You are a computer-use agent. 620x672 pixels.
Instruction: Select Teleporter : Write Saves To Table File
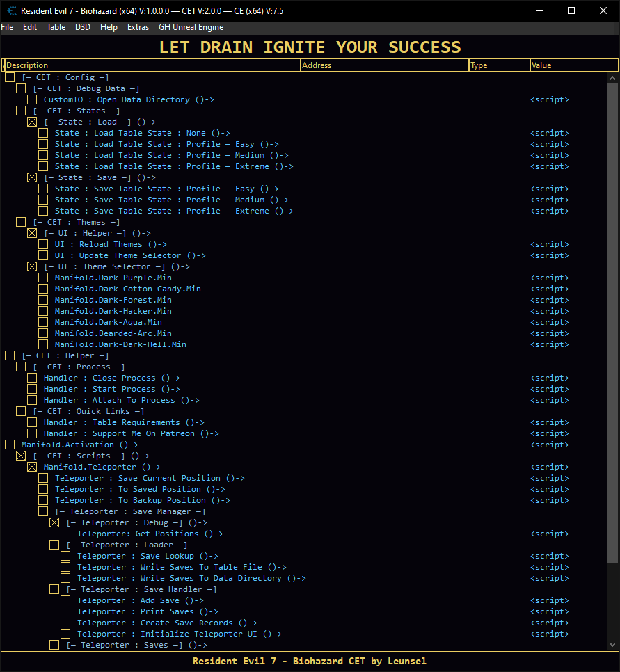tap(182, 567)
